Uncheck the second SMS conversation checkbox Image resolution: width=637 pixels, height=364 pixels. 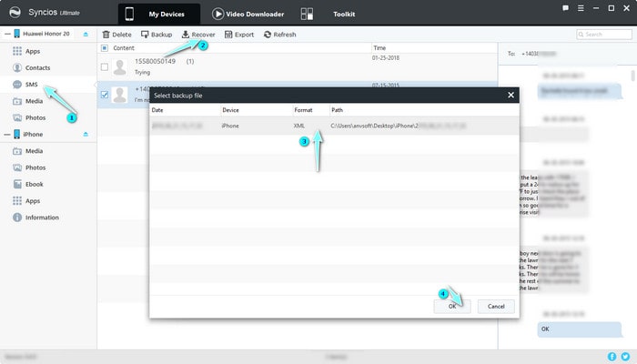click(x=105, y=93)
